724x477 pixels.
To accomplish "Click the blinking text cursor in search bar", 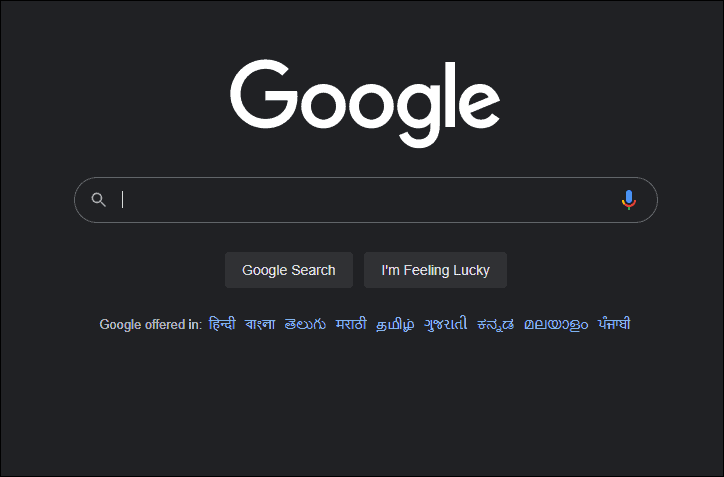I will click(122, 199).
